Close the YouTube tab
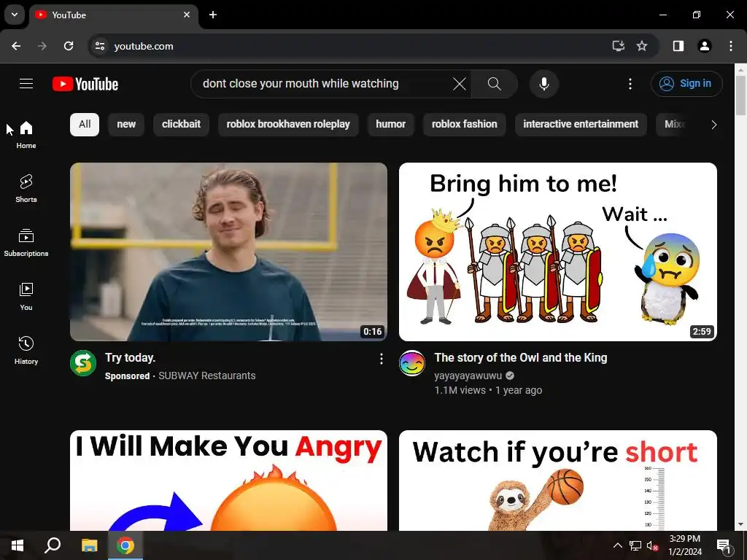Viewport: 747px width, 560px height. click(187, 15)
